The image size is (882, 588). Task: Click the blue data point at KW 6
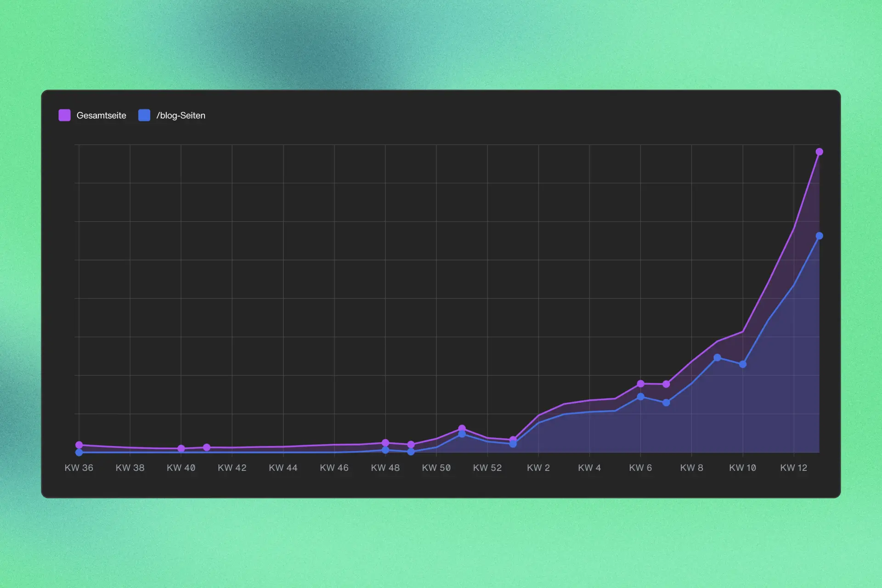click(640, 396)
